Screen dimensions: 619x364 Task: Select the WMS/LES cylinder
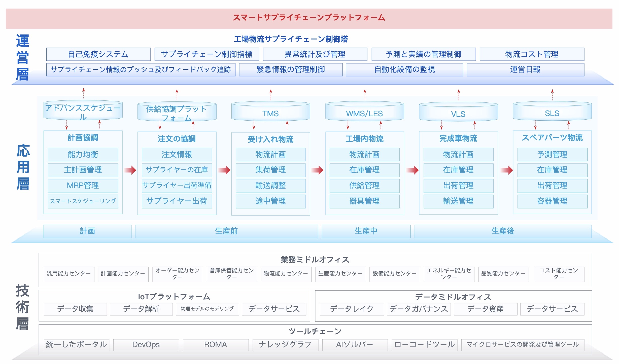click(365, 111)
